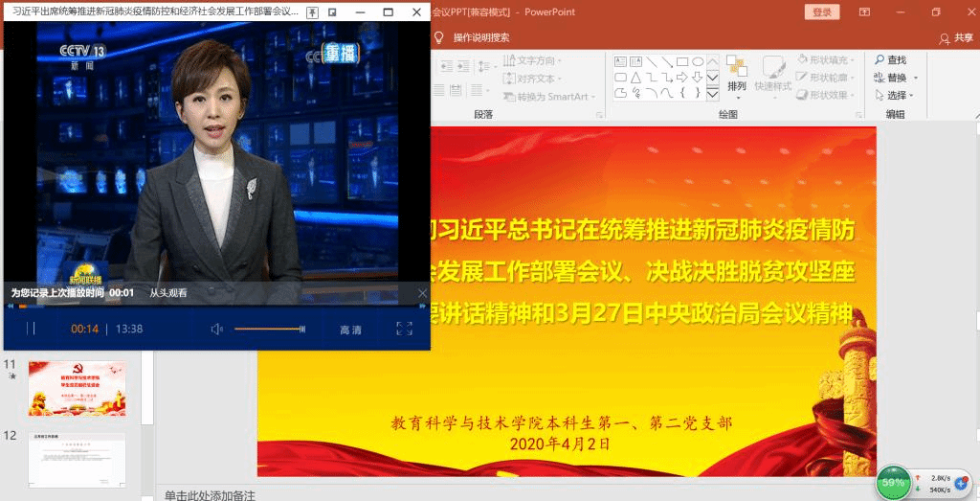This screenshot has height=501, width=980.
Task: Pause the video with the pause button
Action: coord(31,329)
